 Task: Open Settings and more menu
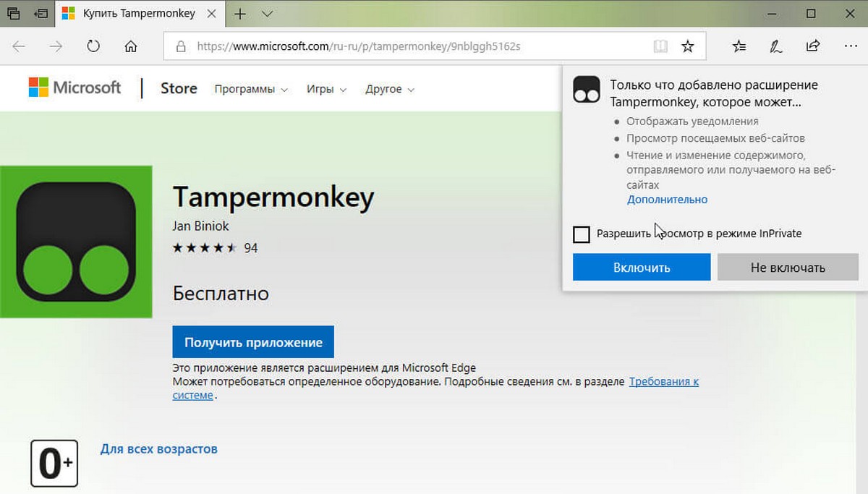point(850,46)
